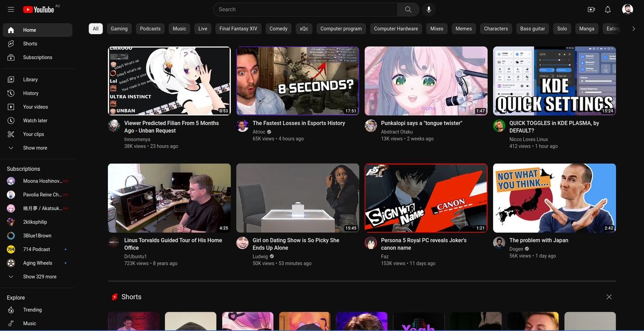Viewport: 644px width, 331px height.
Task: Open Watch later in sidebar
Action: (x=35, y=121)
